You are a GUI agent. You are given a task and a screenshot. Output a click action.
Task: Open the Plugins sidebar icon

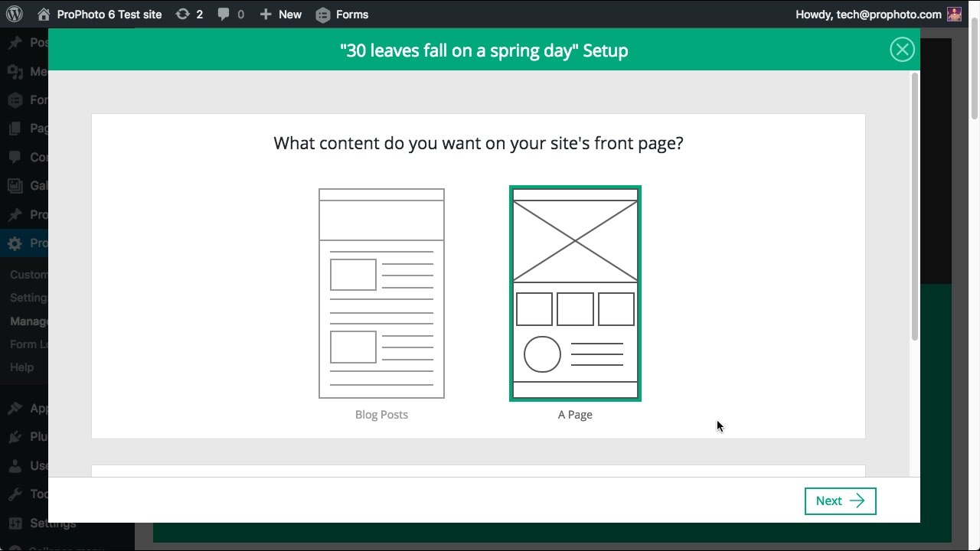(x=15, y=437)
